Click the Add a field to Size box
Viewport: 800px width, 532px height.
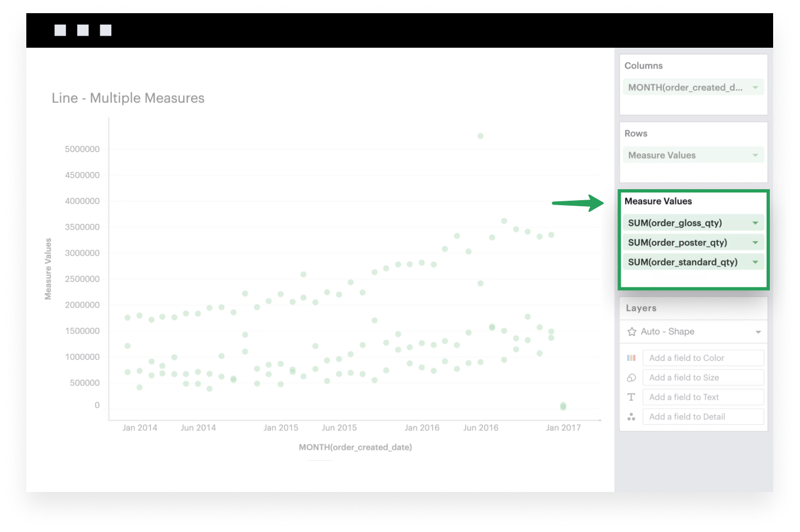click(x=702, y=377)
